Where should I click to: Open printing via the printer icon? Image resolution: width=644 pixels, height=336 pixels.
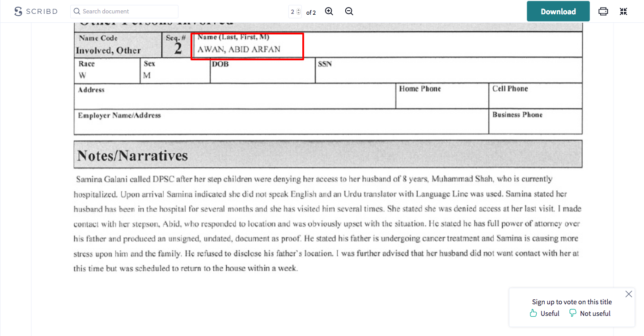tap(603, 11)
